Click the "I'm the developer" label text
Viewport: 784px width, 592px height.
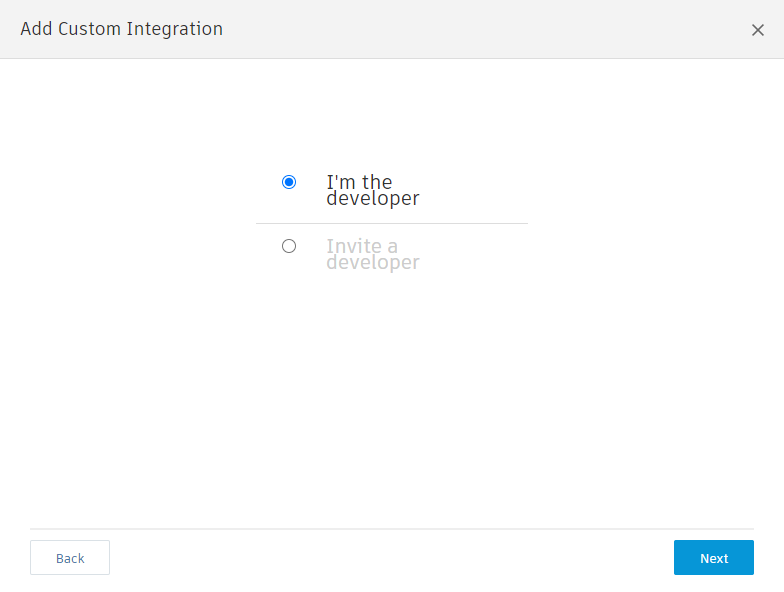tap(372, 190)
